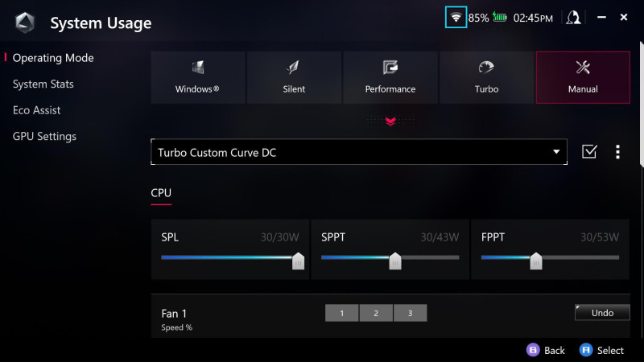Expand the Turbo Custom Curve DC dropdown
Image resolution: width=644 pixels, height=362 pixels.
click(359, 152)
